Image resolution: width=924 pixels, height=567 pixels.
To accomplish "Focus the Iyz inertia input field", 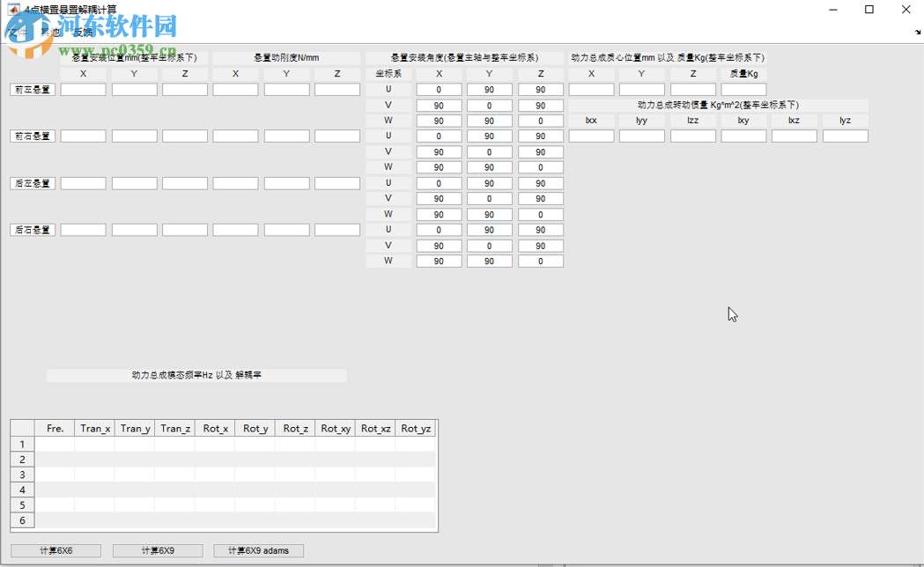I will [x=846, y=136].
